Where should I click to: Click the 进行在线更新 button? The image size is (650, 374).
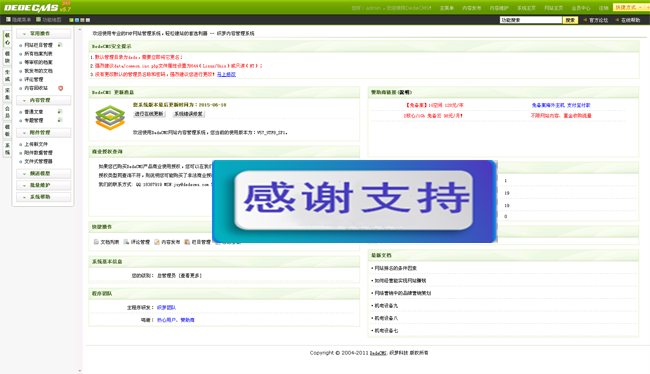tap(149, 114)
